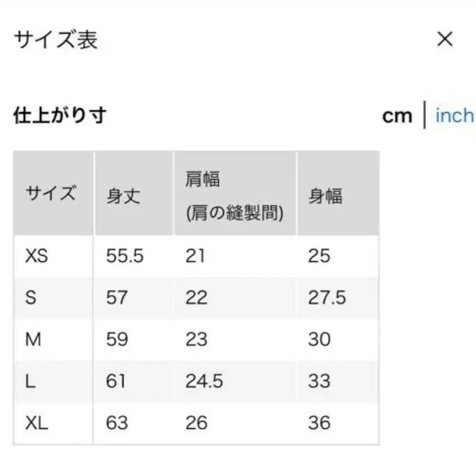The width and height of the screenshot is (476, 476).
Task: Click the 36 body width value
Action: (318, 423)
